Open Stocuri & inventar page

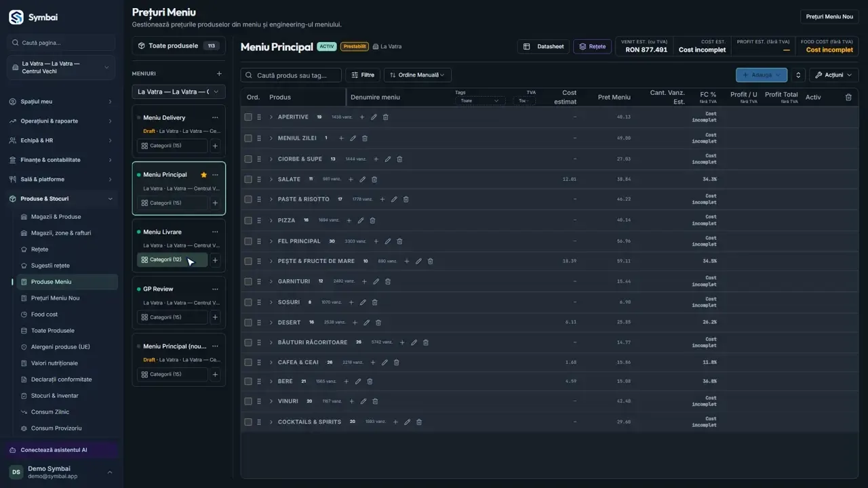point(54,396)
